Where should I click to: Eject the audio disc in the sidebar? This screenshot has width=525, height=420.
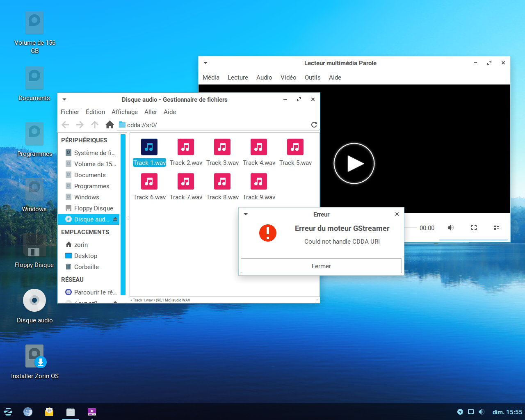coord(115,219)
